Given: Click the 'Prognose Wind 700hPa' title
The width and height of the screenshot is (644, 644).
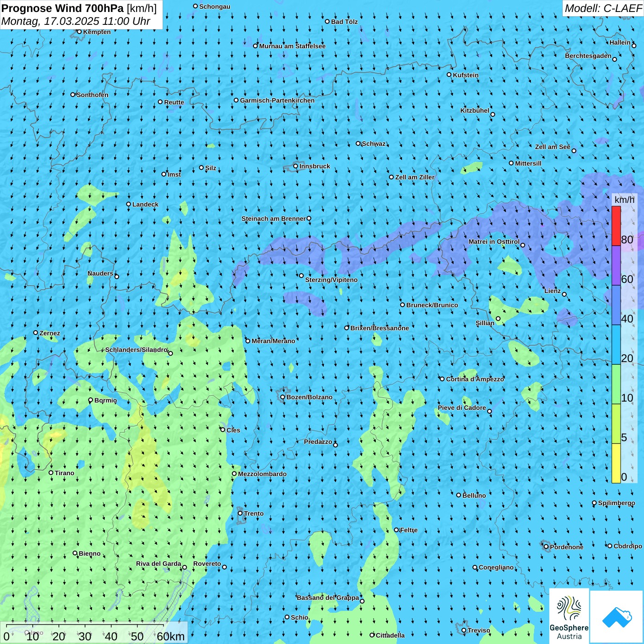Looking at the screenshot, I should point(63,8).
